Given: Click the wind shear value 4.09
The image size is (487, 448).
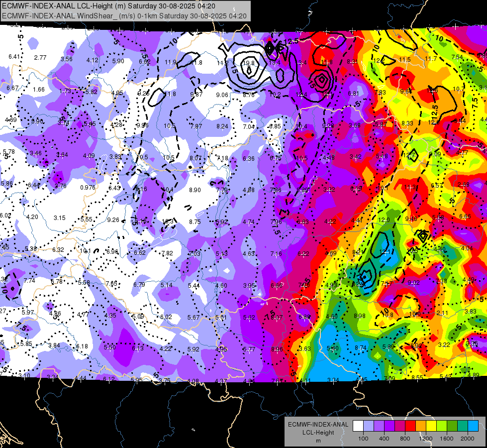Looking at the screenshot, I should click(89, 155).
